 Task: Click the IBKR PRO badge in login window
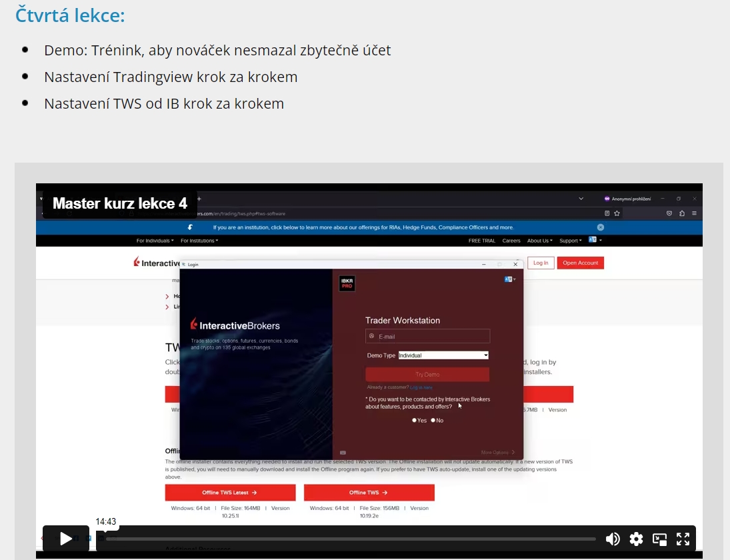347,283
